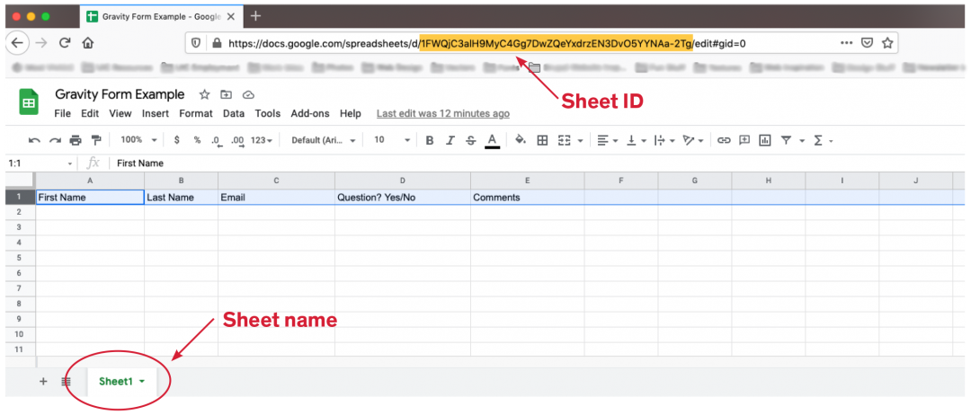Viewport: 980px width, 415px height.
Task: Open the Data menu
Action: pyautogui.click(x=234, y=113)
